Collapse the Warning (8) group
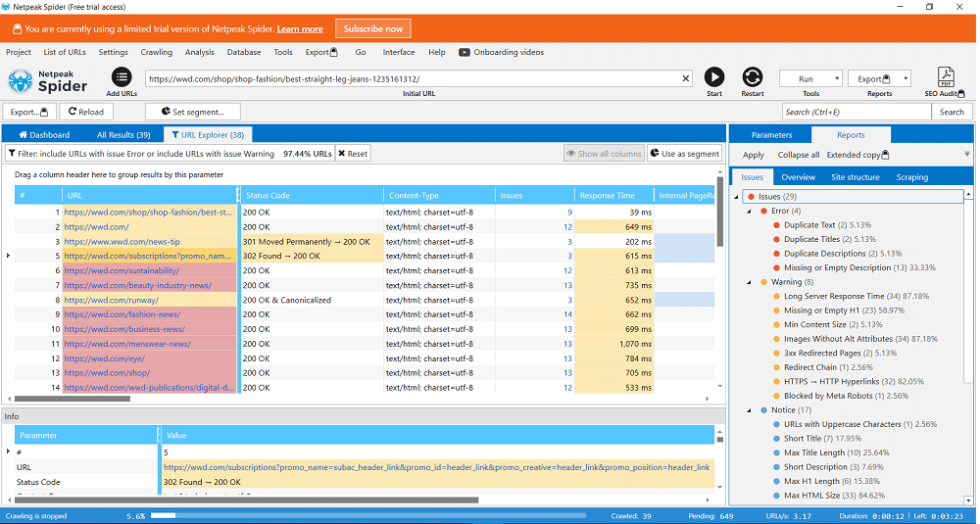 coord(749,282)
